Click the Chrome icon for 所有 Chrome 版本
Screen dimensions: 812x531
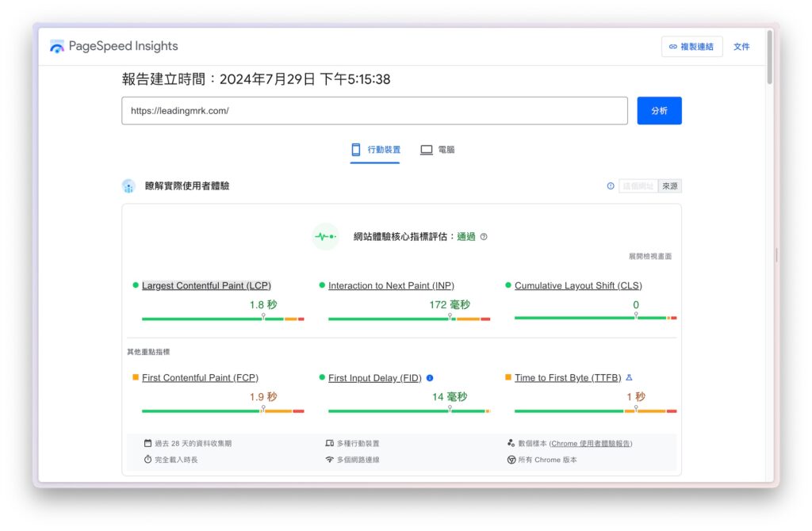511,460
